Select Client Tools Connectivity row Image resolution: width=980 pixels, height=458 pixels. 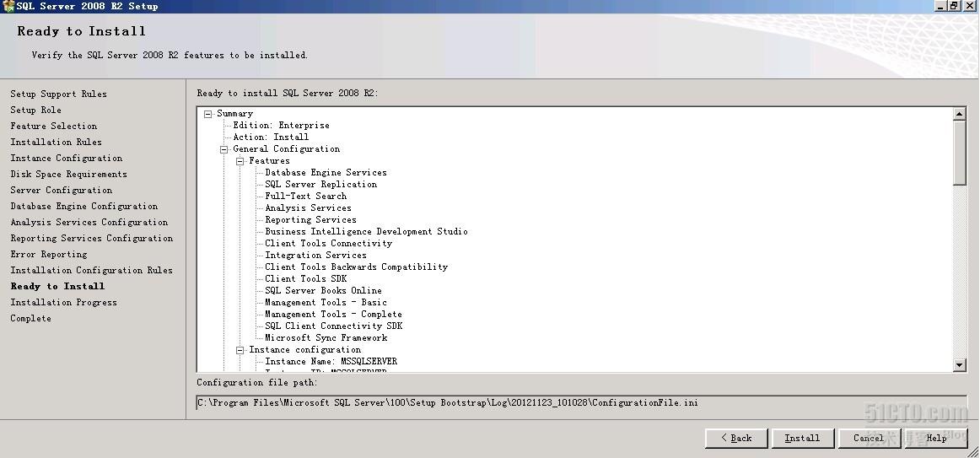[328, 244]
